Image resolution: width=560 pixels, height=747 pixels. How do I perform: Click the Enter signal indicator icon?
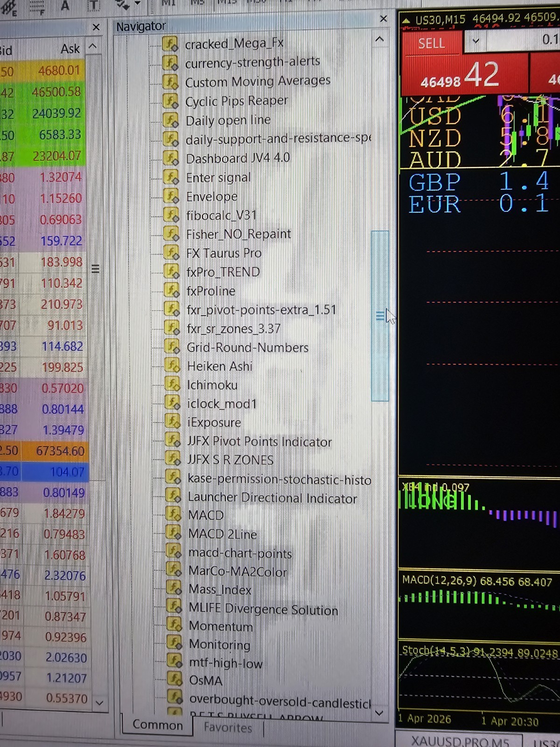pos(171,177)
